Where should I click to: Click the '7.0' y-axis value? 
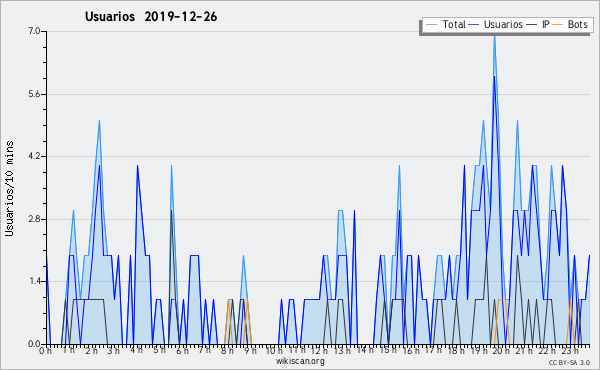tap(34, 31)
